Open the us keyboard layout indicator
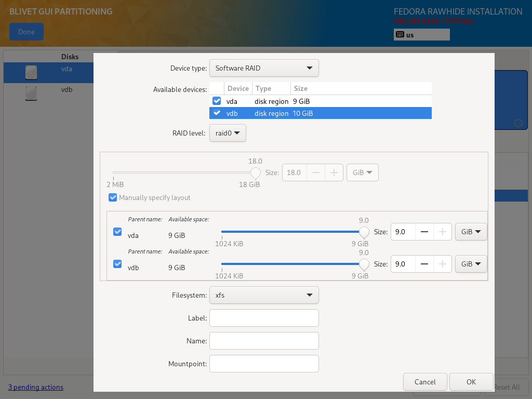The height and width of the screenshot is (399, 532). [x=422, y=35]
